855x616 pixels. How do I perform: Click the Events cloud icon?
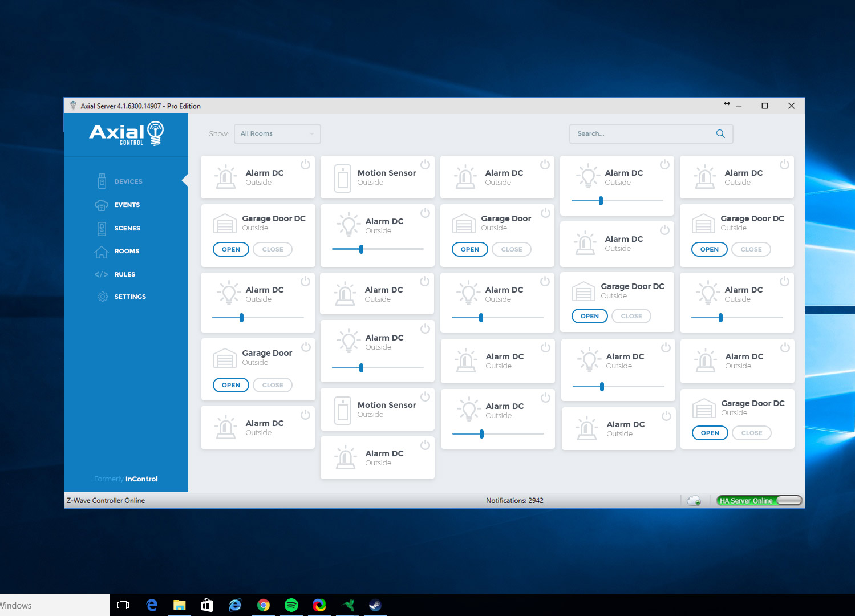[x=102, y=205]
